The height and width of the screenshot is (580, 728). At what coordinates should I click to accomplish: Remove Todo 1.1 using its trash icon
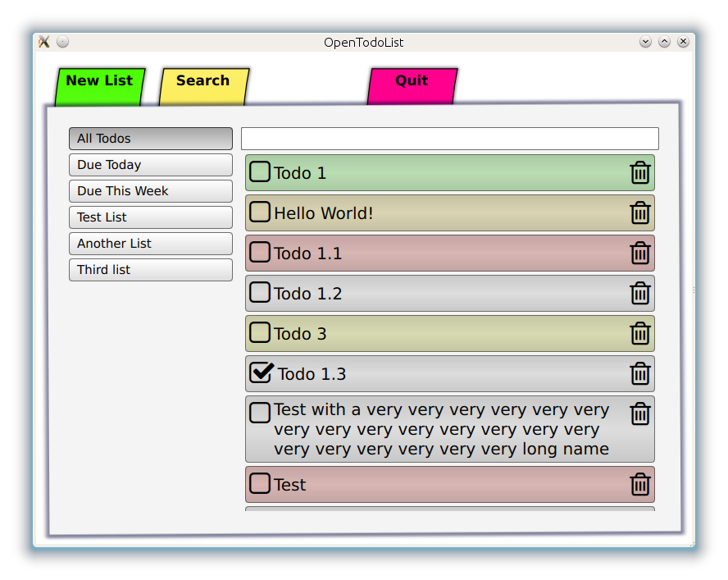639,253
